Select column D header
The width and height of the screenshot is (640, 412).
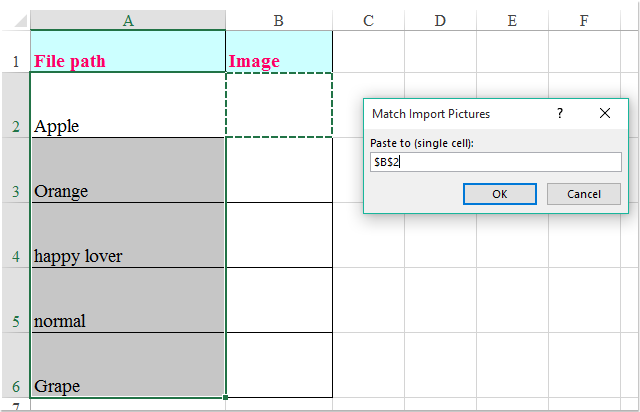[x=440, y=20]
